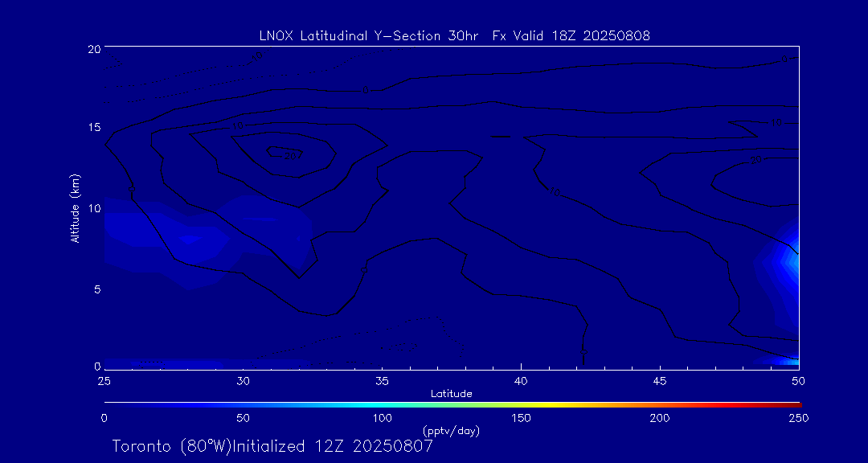868x463 pixels.
Task: Click the y-axis tick label '5'
Action: 94,288
